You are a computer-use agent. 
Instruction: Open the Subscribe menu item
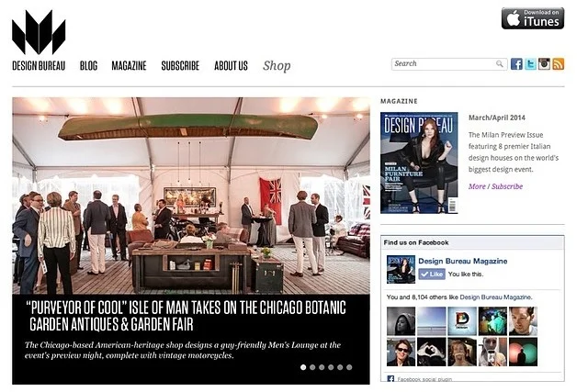click(180, 66)
